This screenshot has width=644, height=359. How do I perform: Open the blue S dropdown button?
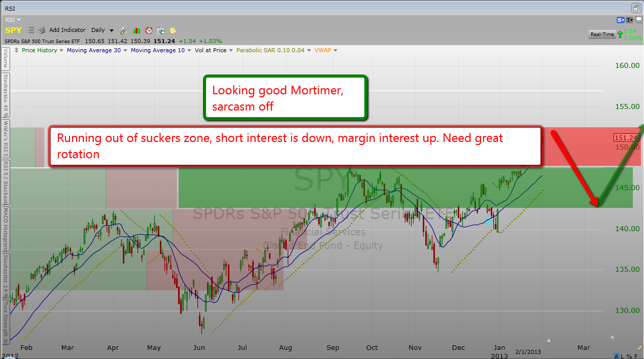[621, 20]
